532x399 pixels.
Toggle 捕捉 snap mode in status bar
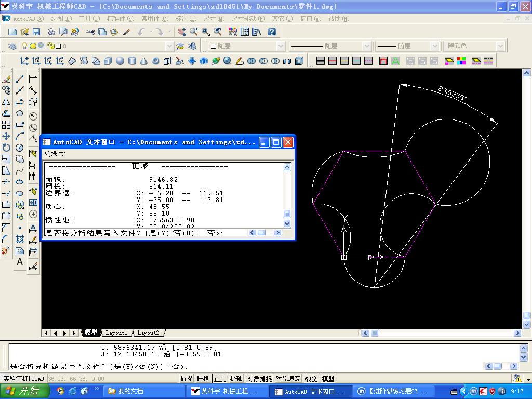(x=186, y=379)
